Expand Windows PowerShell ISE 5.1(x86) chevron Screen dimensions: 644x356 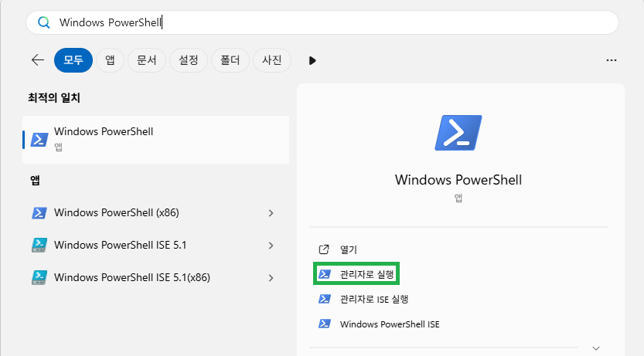pyautogui.click(x=271, y=278)
